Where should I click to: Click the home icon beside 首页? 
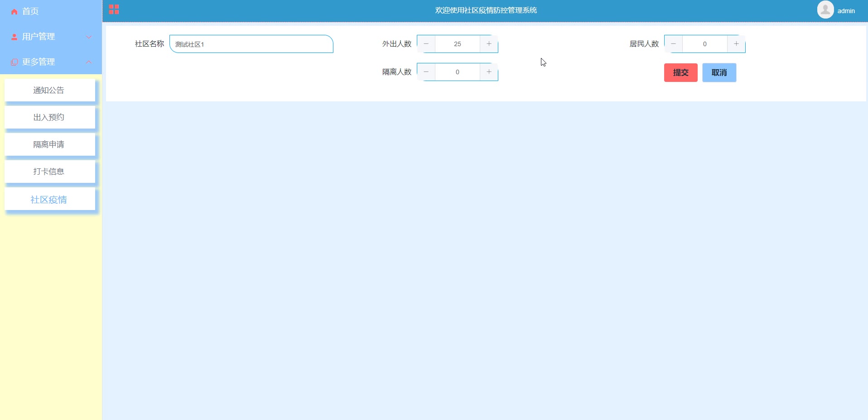14,12
